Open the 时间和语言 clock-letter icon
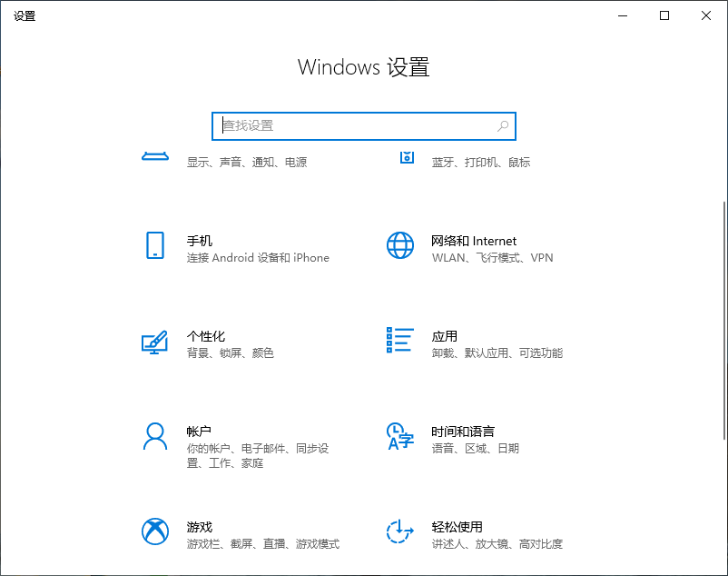Image resolution: width=728 pixels, height=576 pixels. coord(399,436)
